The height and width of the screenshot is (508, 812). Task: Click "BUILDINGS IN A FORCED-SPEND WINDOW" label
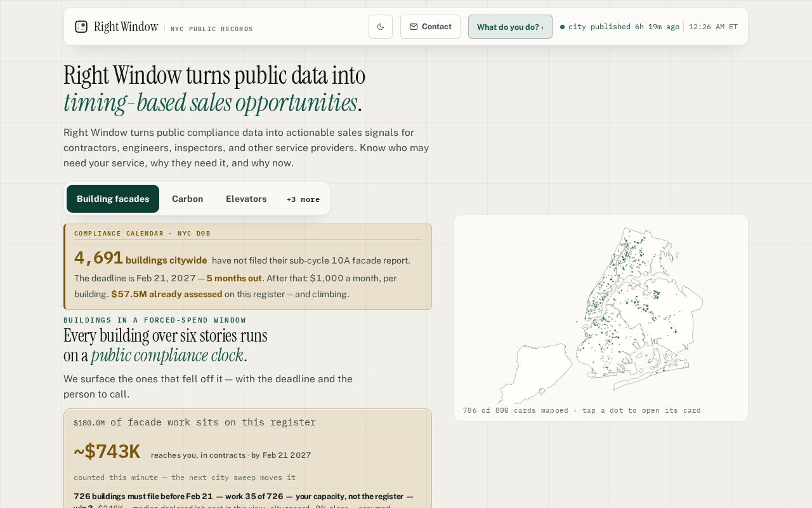point(155,320)
